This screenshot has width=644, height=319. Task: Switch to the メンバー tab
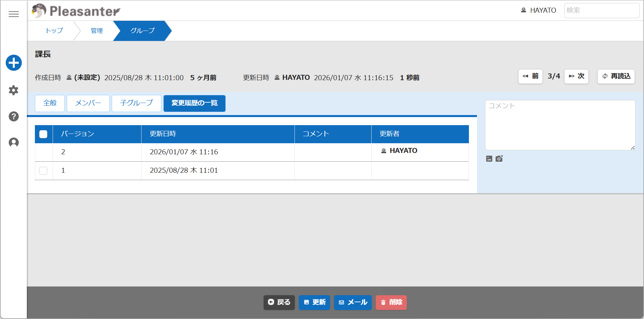coord(88,103)
